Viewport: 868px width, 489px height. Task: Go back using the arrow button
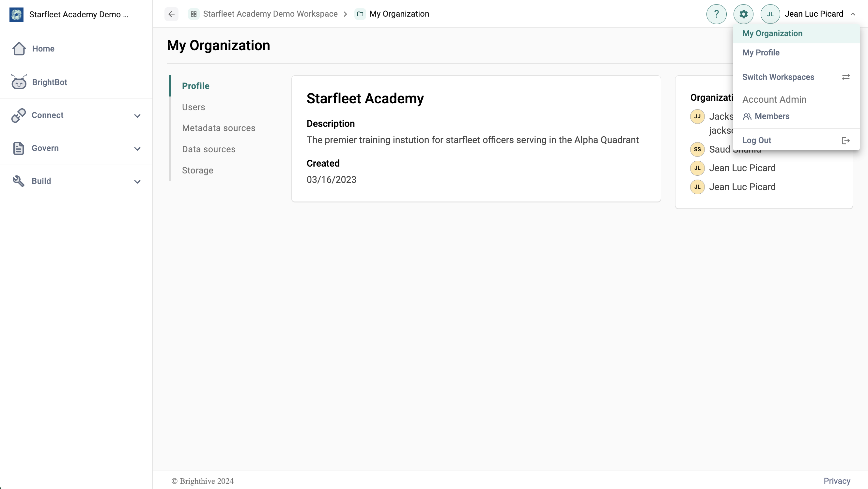[x=172, y=14]
